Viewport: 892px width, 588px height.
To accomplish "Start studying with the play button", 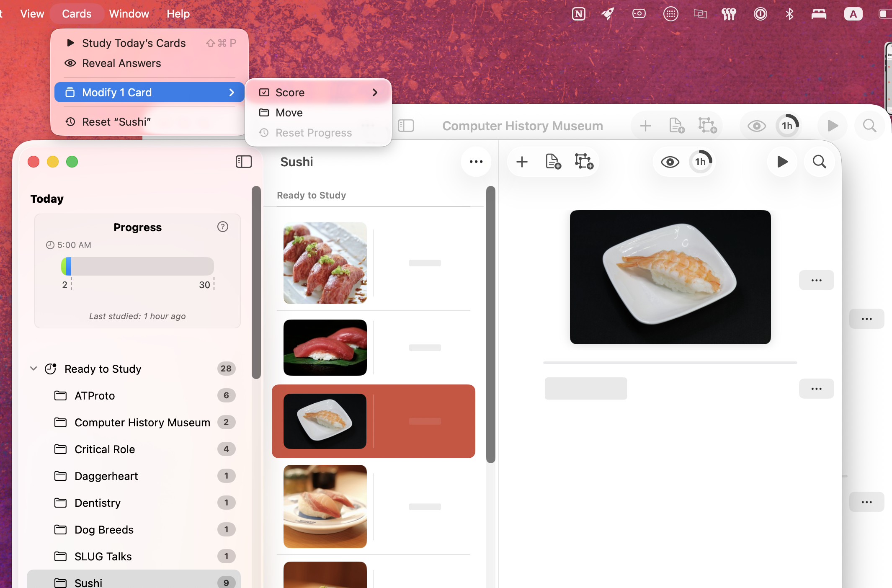I will 782,162.
